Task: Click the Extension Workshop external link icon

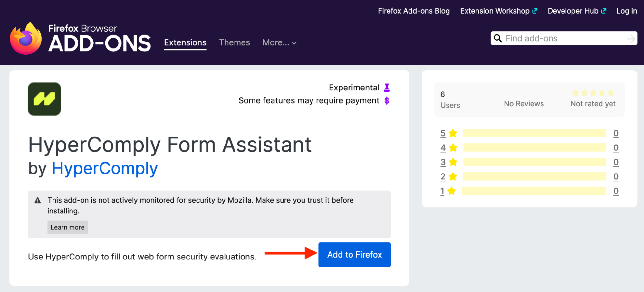Action: [535, 11]
